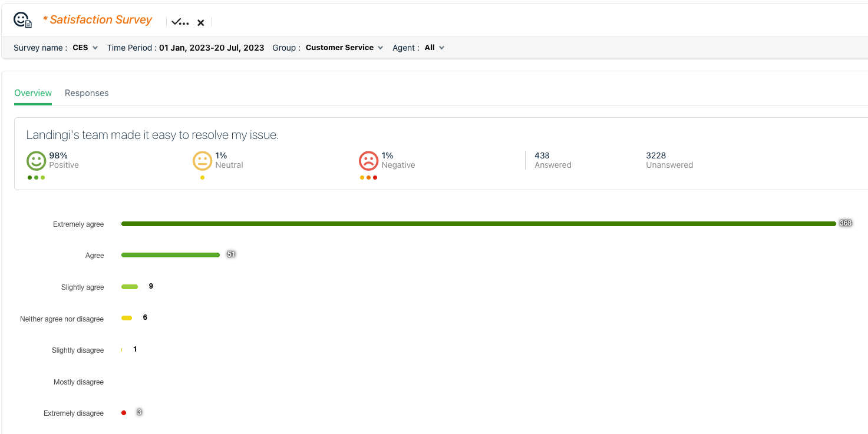868x434 pixels.
Task: Click the X discard icon beside title
Action: (200, 22)
